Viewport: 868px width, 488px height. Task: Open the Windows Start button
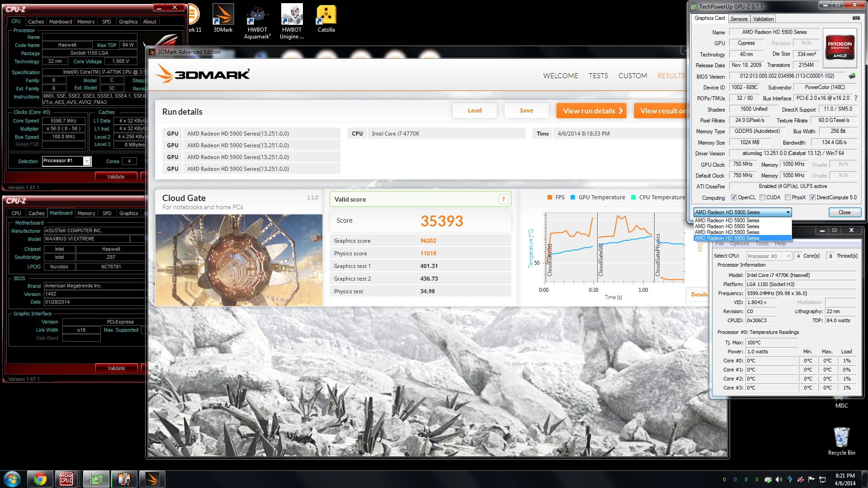coord(12,479)
